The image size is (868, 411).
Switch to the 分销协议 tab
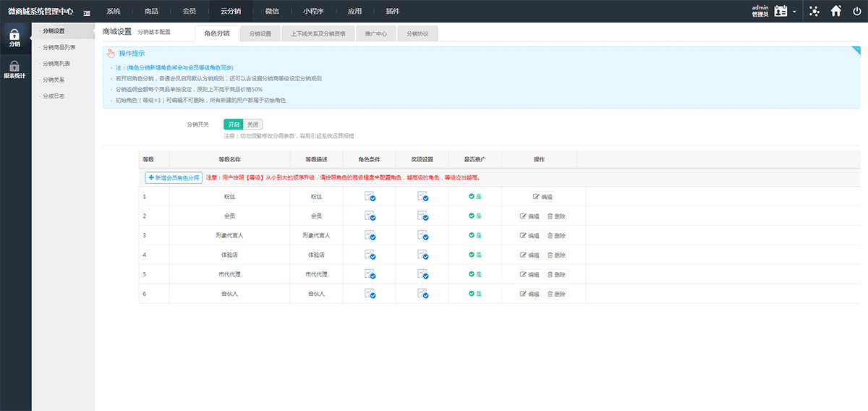tap(417, 33)
